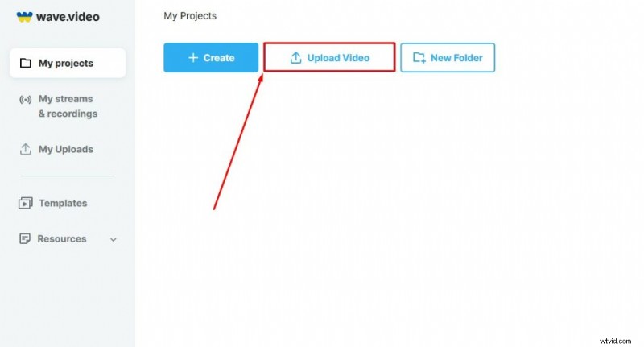
Task: Click the My Projects page heading
Action: (x=190, y=15)
